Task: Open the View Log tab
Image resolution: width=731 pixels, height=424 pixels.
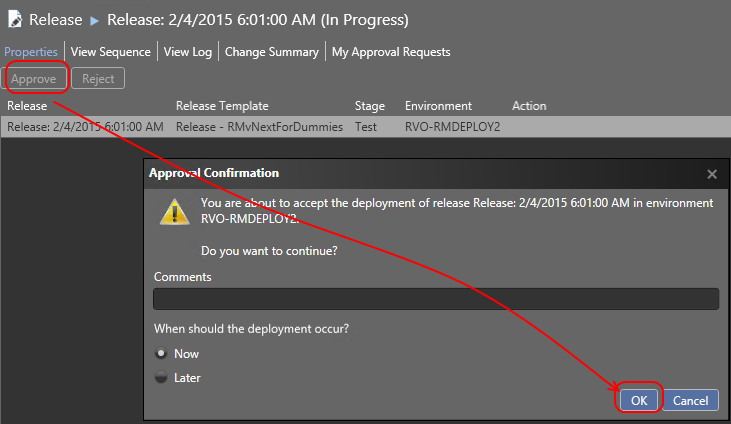Action: pyautogui.click(x=188, y=52)
